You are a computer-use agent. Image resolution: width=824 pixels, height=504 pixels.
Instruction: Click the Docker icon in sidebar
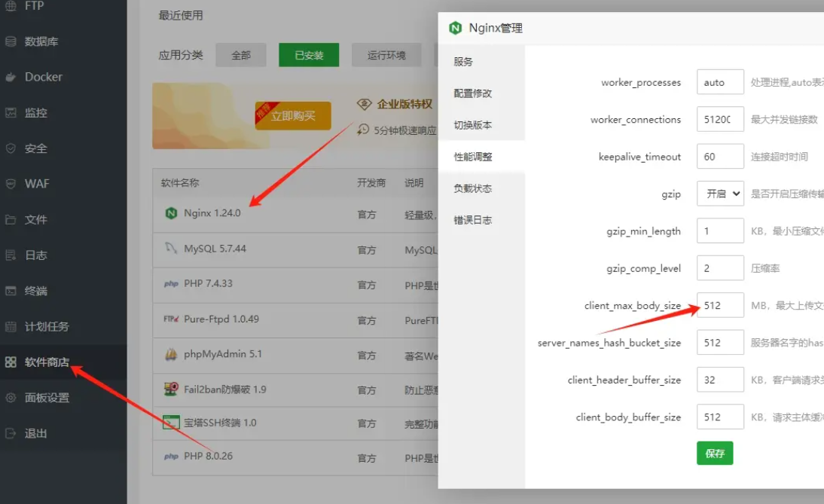11,77
